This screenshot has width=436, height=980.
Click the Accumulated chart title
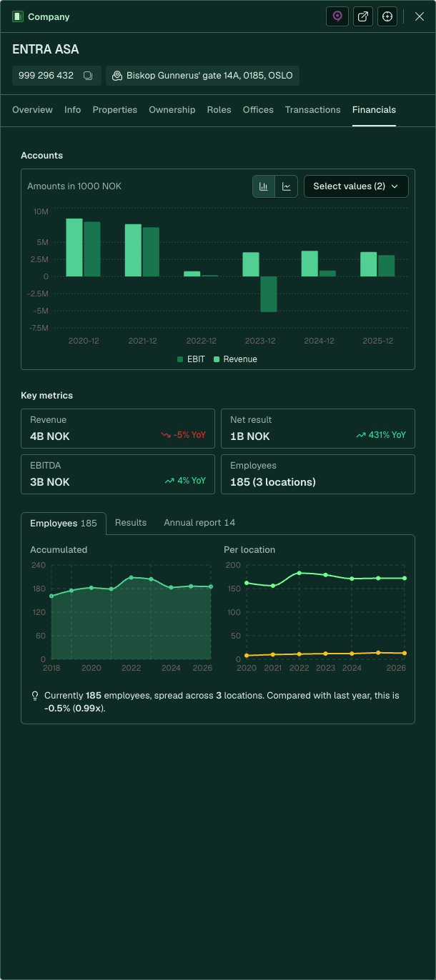point(59,550)
